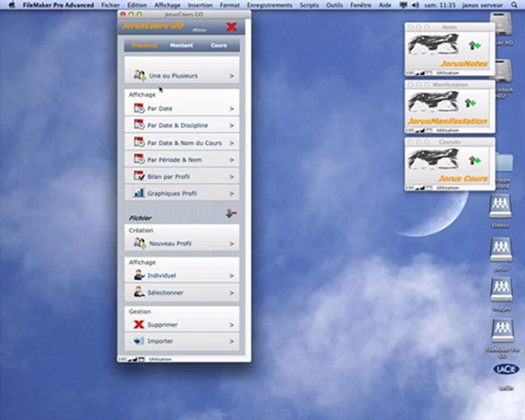Click green arrow icon in Notes window
The image size is (525, 420).
(x=474, y=45)
